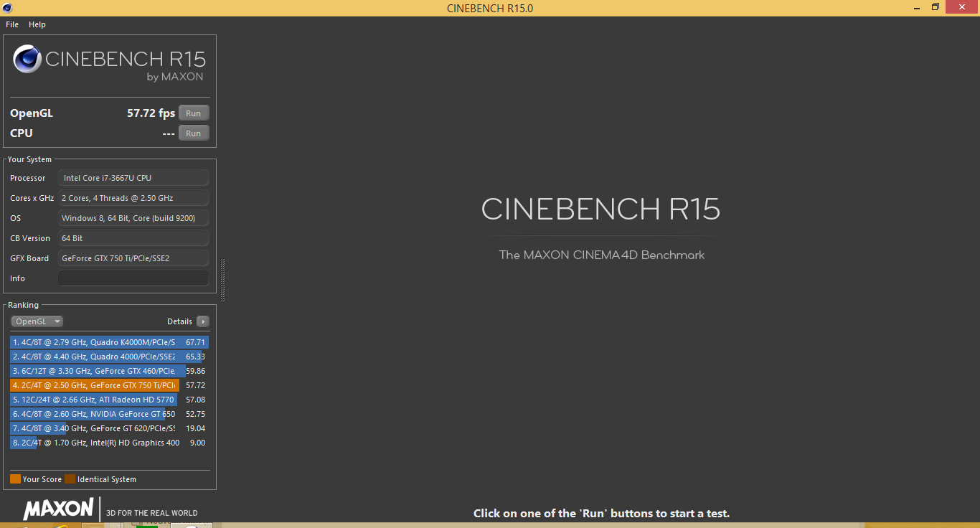980x528 pixels.
Task: Select ranking row 8 Intel HD Graphics 4000
Action: point(109,443)
